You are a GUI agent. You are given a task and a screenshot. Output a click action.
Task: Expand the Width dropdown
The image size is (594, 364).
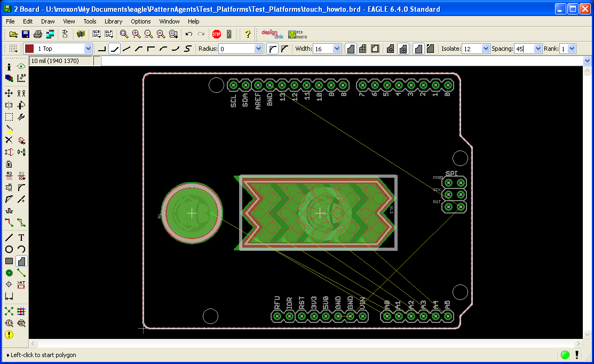336,49
